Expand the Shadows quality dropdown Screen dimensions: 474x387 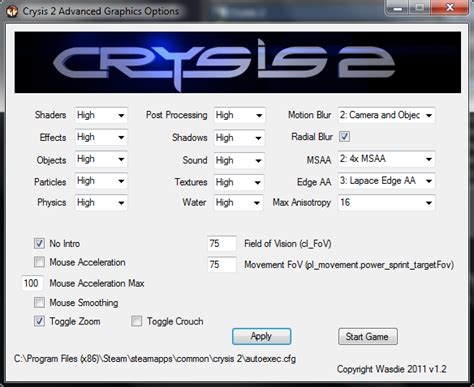(x=239, y=138)
